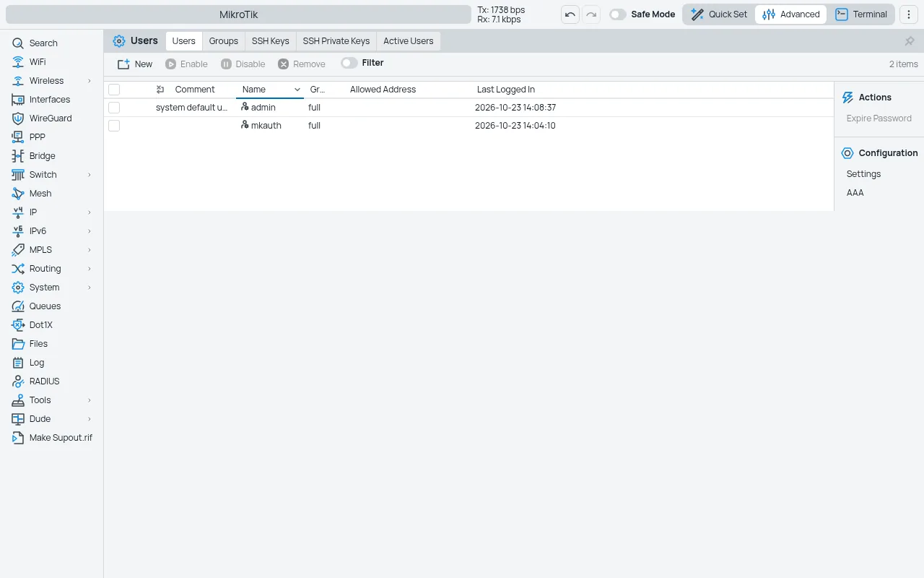
Task: Select the mkauth user name
Action: click(x=266, y=126)
